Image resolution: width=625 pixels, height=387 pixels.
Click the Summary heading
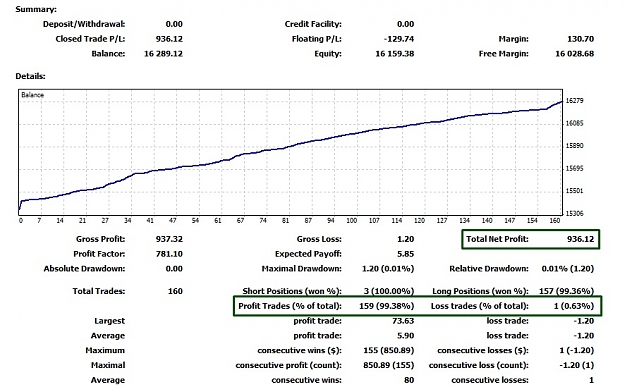tap(36, 9)
